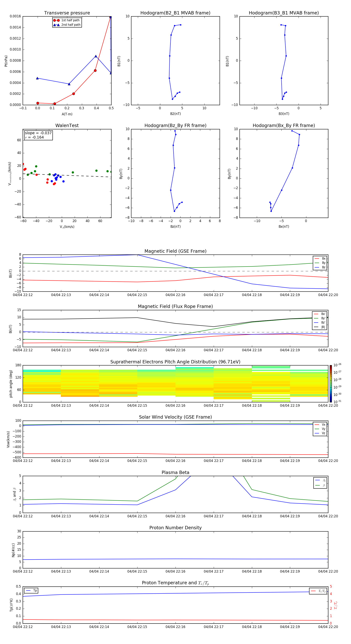This screenshot has height=644, width=351.
Task: Click 'Pt(nPa)' axis label
Action: pyautogui.click(x=6, y=61)
